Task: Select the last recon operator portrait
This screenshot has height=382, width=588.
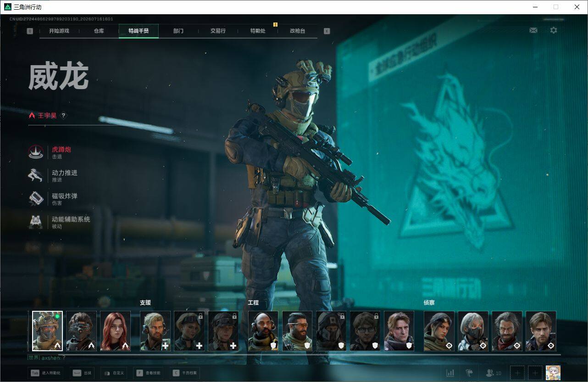Action: [x=541, y=331]
